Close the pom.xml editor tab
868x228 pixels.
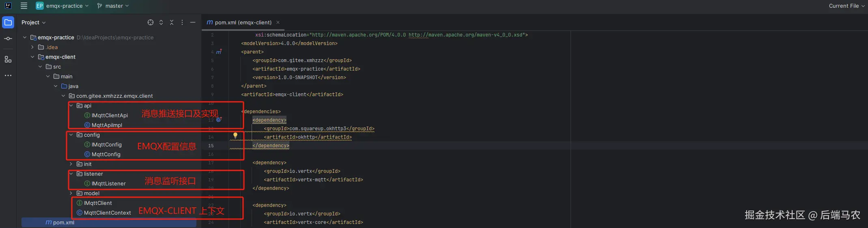coord(278,22)
